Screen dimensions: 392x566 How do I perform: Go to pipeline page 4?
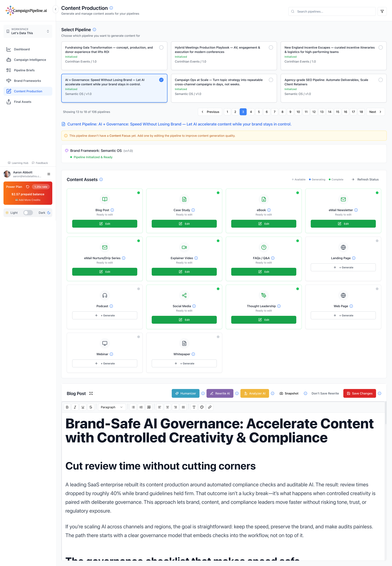point(251,112)
